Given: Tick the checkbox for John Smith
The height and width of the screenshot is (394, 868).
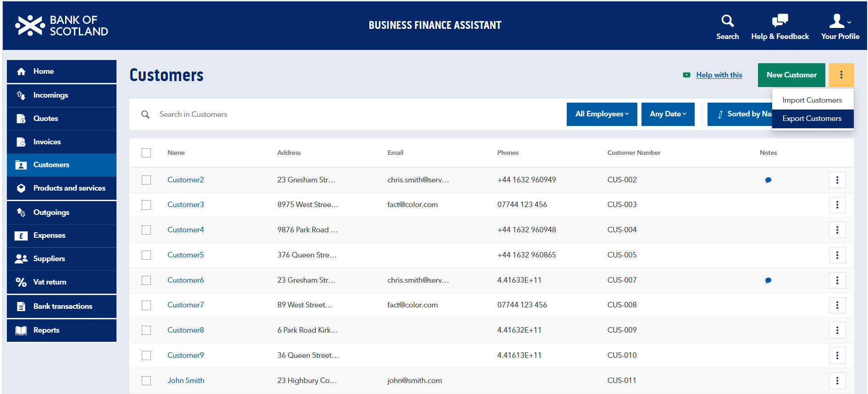Looking at the screenshot, I should coord(146,381).
